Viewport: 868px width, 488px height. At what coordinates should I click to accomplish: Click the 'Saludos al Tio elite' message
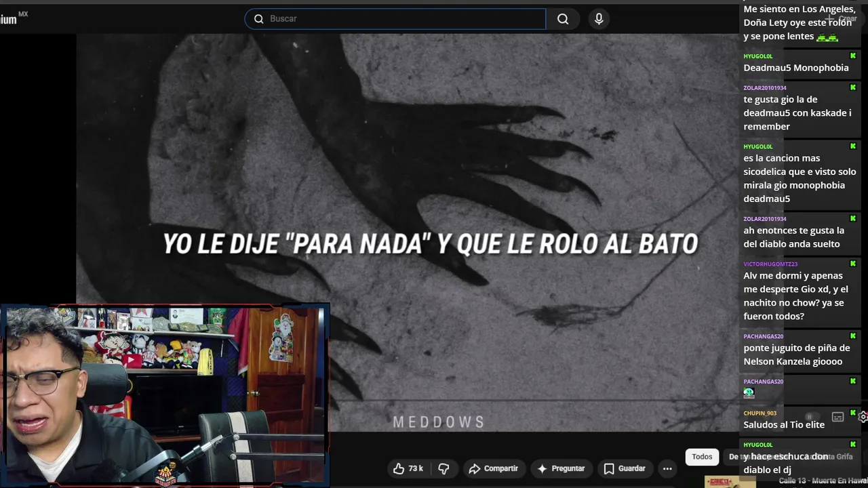click(784, 425)
